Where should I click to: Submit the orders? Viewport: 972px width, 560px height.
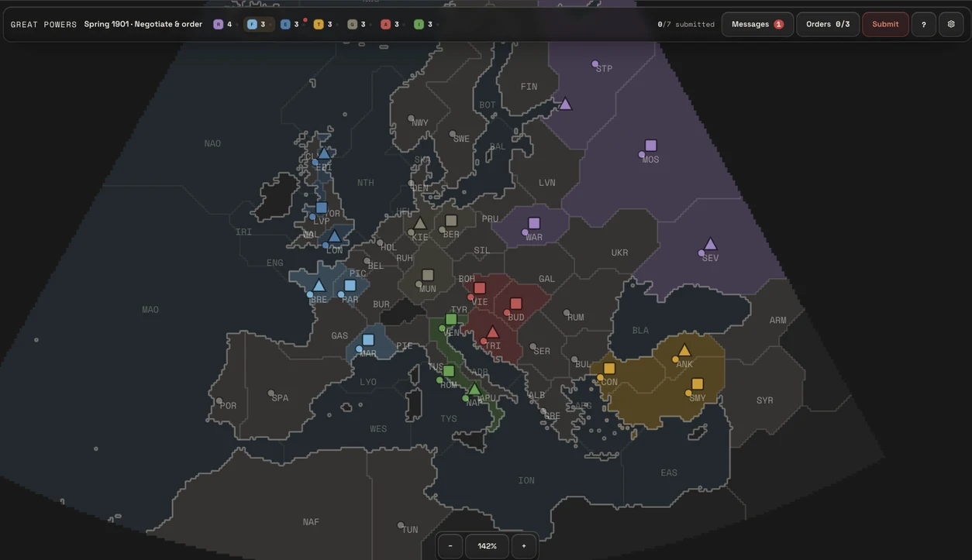point(885,24)
